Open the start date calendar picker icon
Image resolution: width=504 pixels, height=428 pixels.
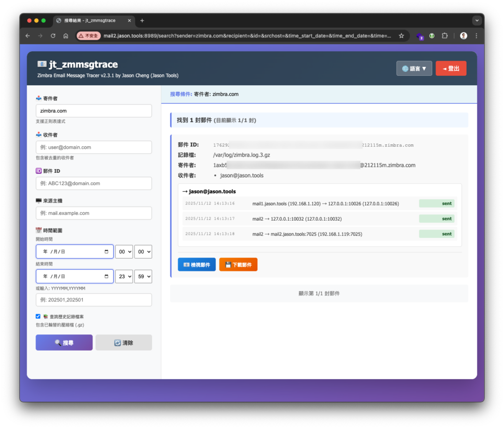point(106,252)
